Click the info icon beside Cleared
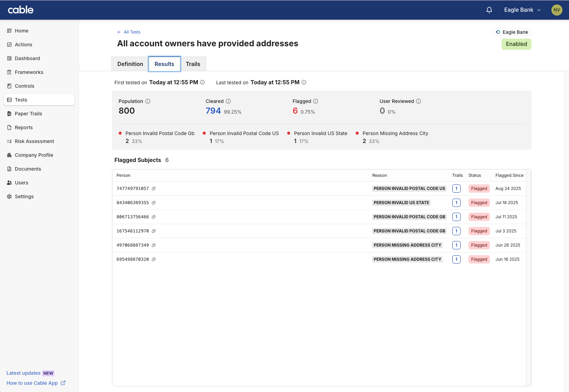This screenshot has height=392, width=569. click(x=228, y=101)
